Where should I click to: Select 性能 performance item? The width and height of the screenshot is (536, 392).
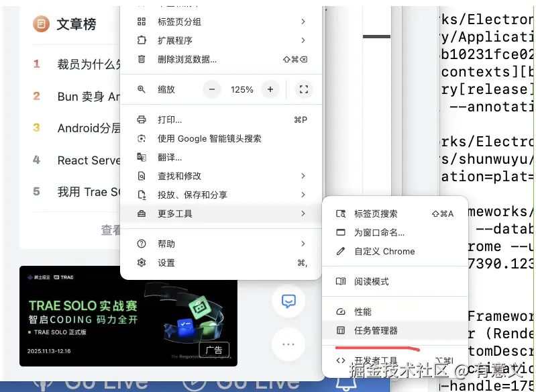click(395, 311)
